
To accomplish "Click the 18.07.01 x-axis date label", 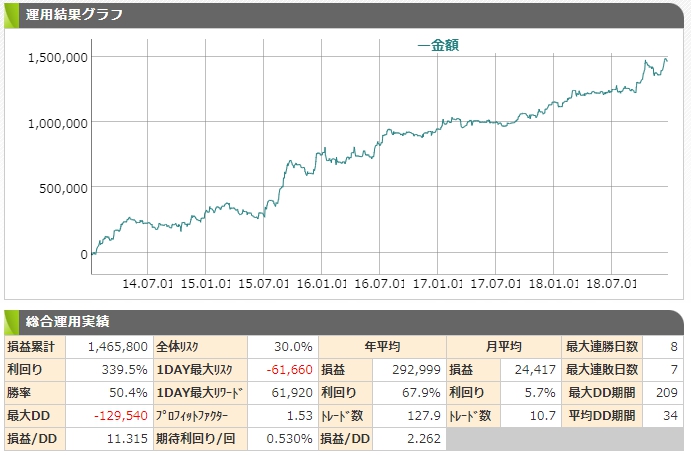I will tap(611, 283).
